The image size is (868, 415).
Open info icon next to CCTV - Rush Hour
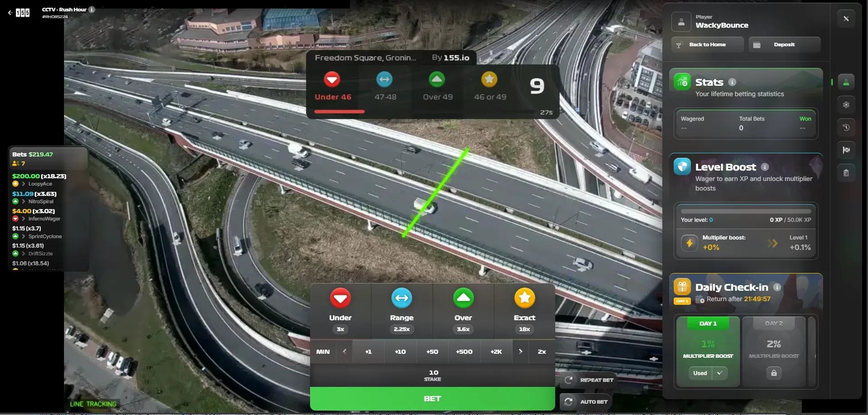[92, 10]
